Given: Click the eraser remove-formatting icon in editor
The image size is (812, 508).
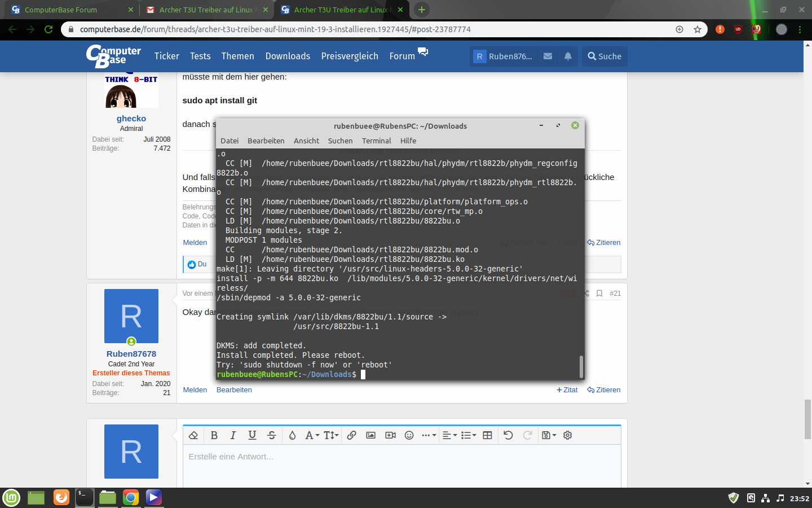Looking at the screenshot, I should (193, 435).
